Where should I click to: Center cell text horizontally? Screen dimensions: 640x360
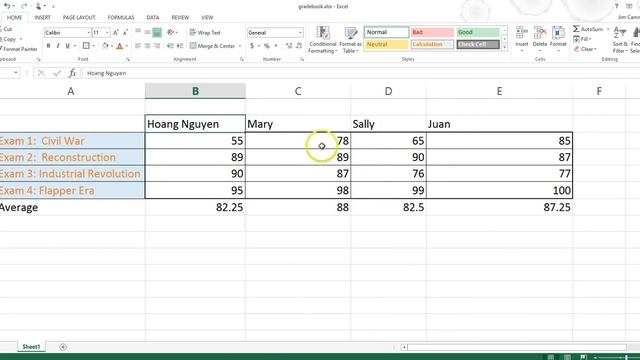click(147, 46)
